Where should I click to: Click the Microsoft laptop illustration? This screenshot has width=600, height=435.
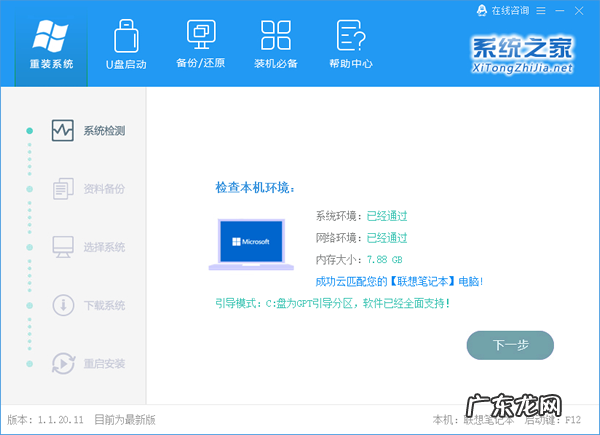pyautogui.click(x=251, y=244)
